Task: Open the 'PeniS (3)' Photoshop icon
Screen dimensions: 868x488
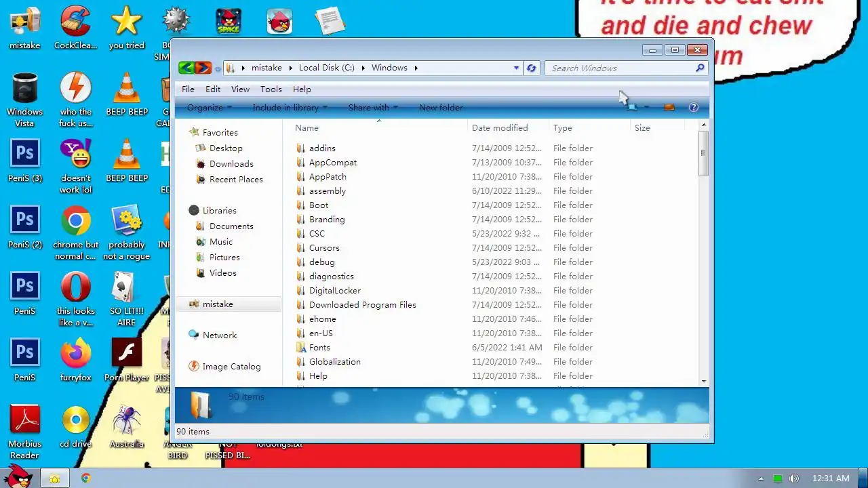Action: pos(25,161)
